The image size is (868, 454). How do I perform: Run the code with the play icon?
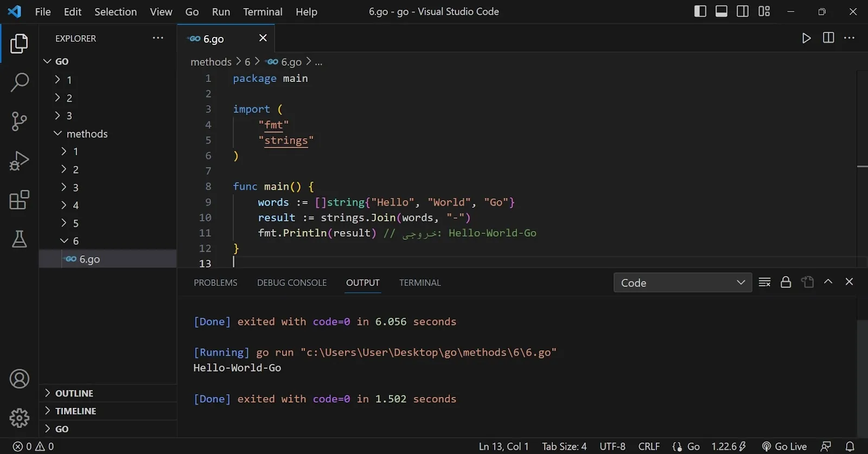coord(807,38)
